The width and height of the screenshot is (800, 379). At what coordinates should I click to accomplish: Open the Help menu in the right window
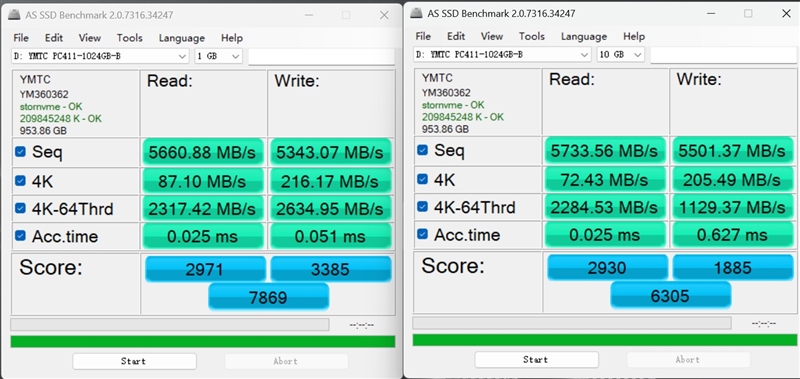pos(634,36)
